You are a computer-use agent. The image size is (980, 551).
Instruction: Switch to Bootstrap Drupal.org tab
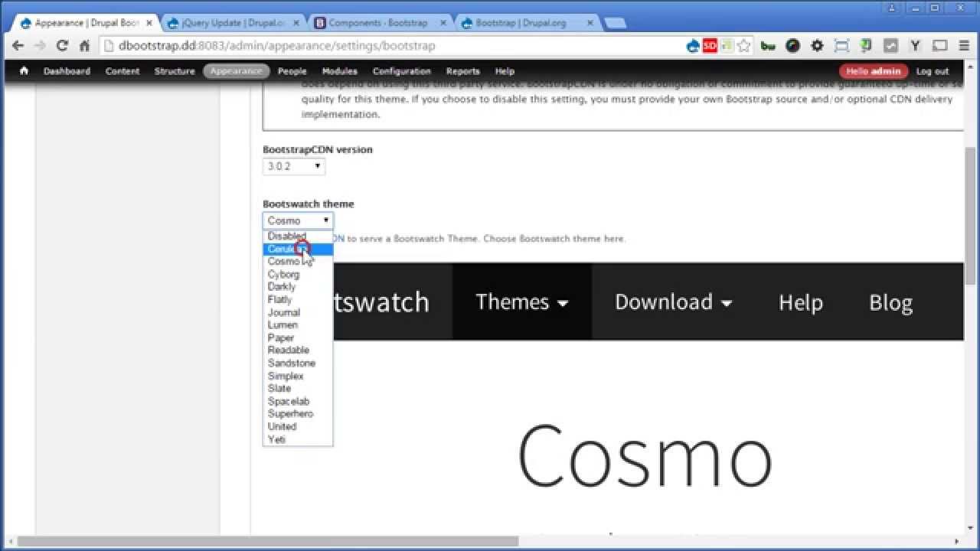point(527,23)
